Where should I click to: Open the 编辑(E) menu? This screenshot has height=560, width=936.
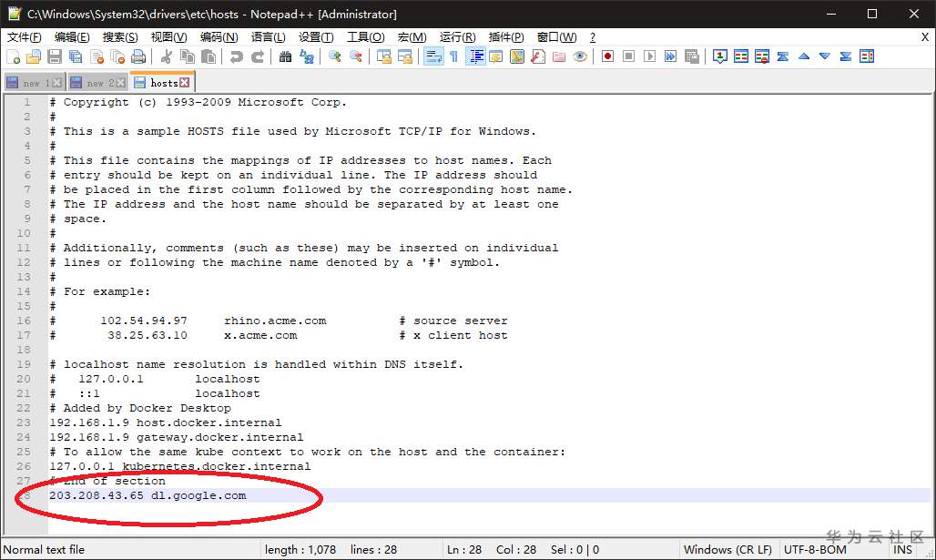(72, 37)
